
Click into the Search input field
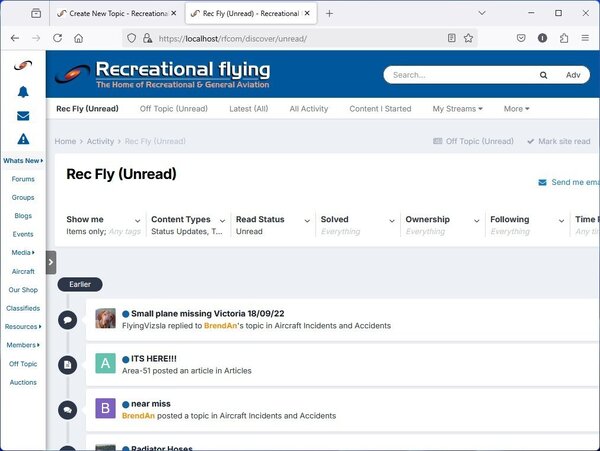460,75
